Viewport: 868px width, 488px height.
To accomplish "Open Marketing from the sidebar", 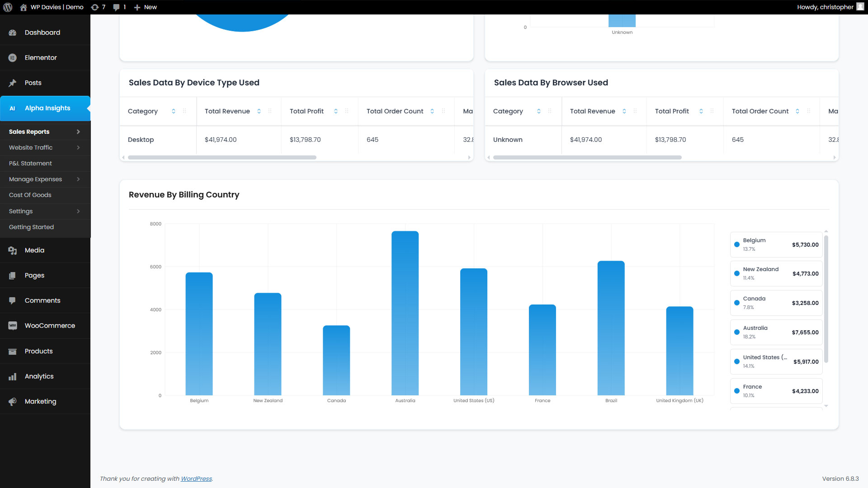I will (40, 402).
